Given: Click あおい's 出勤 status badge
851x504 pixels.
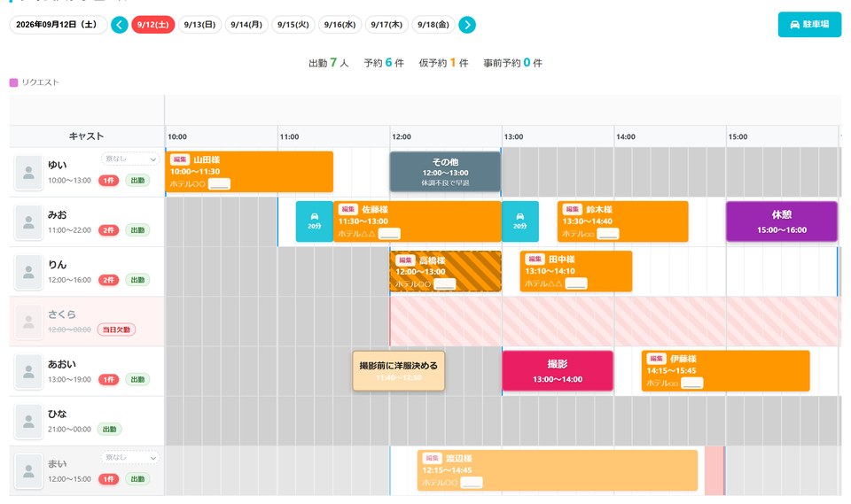Looking at the screenshot, I should click(137, 380).
